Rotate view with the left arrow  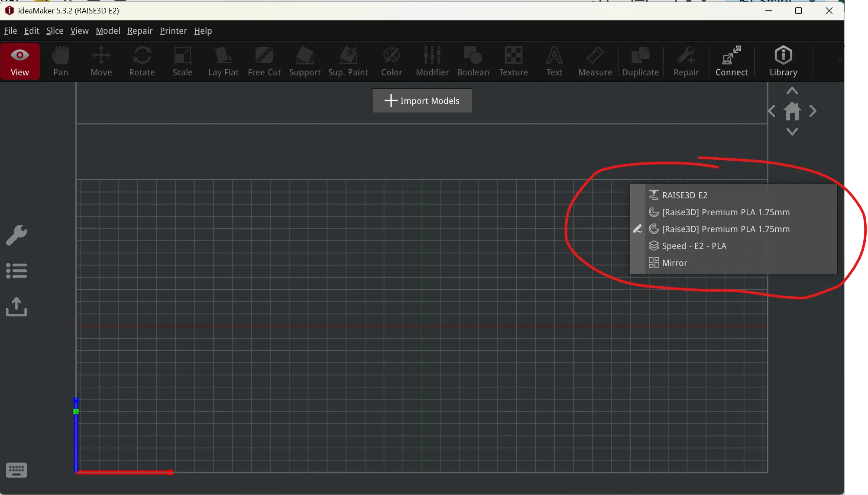click(771, 111)
